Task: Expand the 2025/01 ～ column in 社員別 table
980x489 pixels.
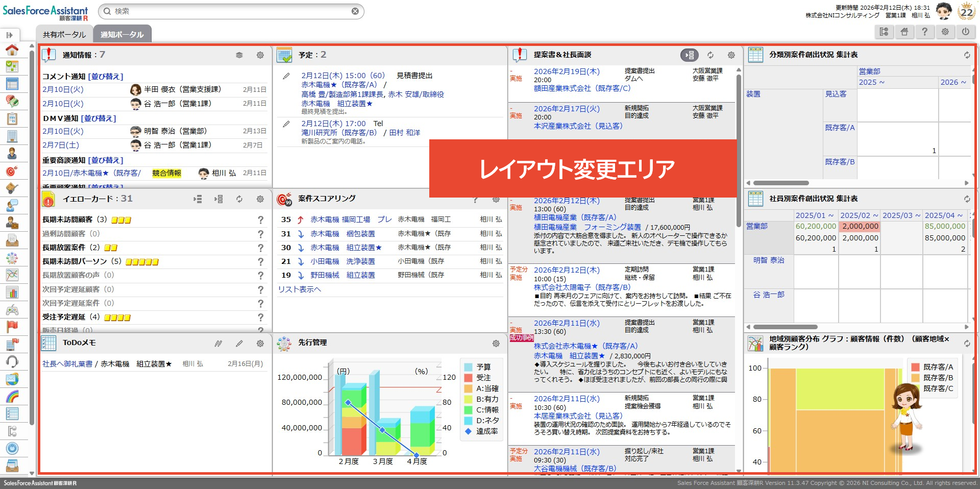Action: coord(814,215)
